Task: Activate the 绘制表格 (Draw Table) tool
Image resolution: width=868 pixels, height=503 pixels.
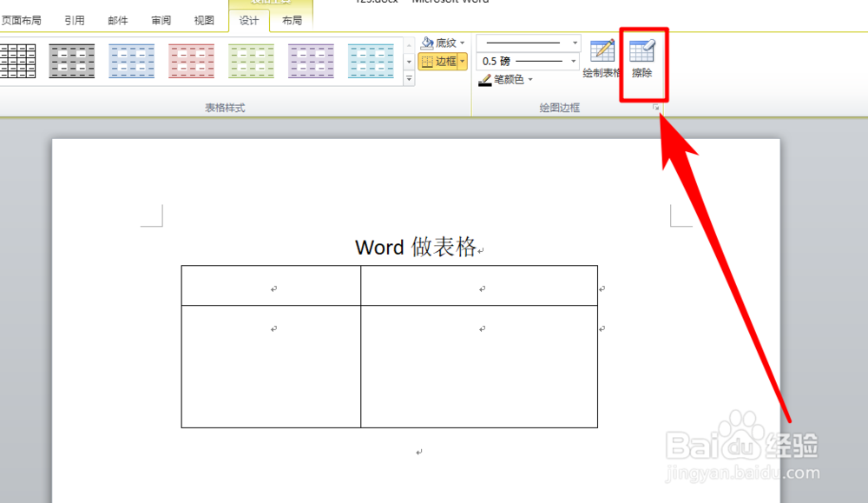Action: [601, 61]
